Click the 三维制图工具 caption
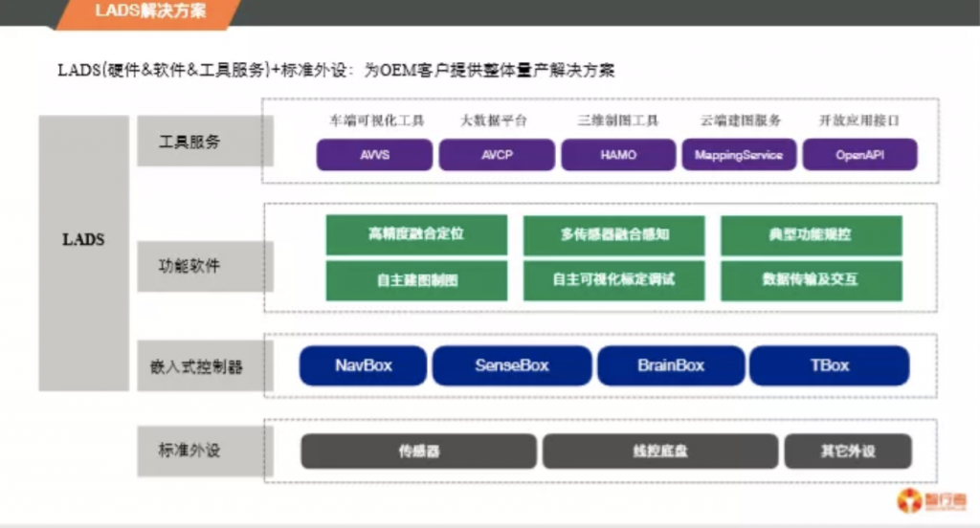The width and height of the screenshot is (980, 528). coord(617,121)
